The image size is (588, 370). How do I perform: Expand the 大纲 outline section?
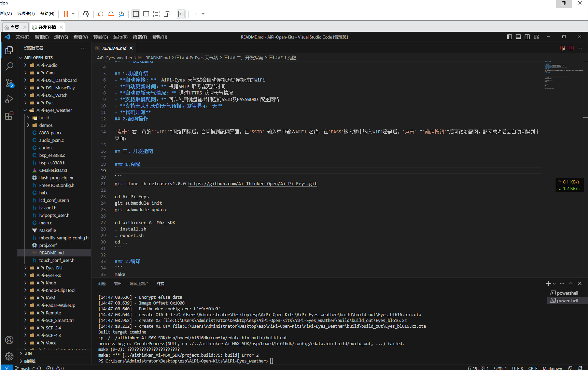[28, 354]
